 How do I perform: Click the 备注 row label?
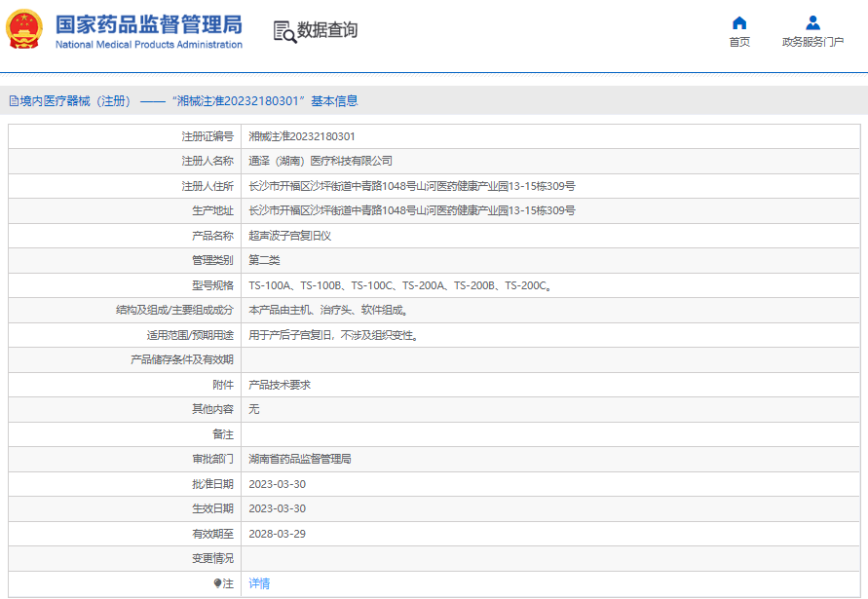[223, 434]
